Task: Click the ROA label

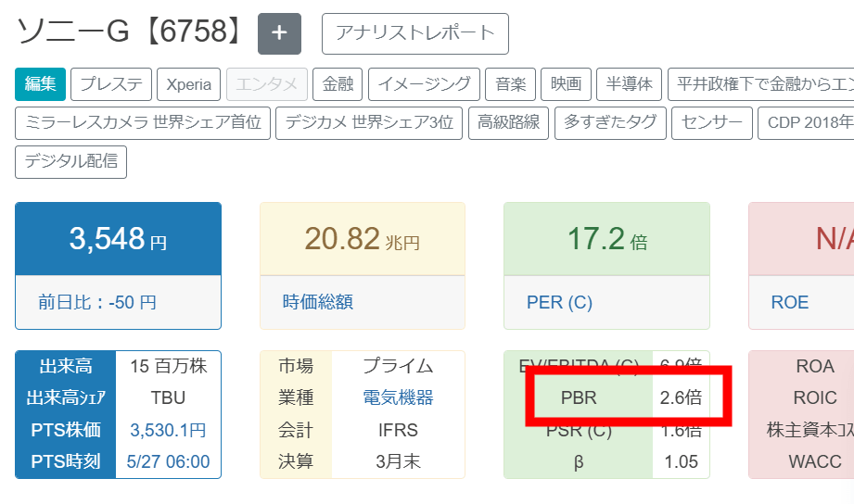Action: (815, 366)
